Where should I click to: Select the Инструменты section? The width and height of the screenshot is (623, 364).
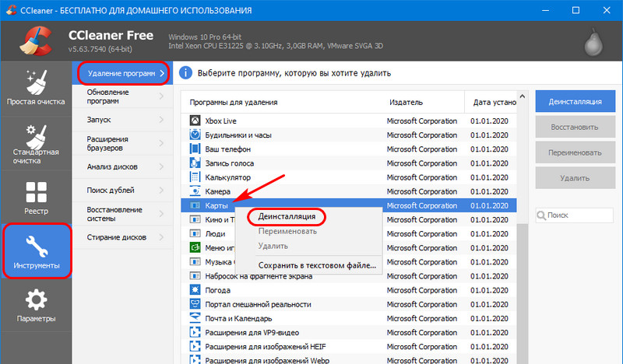click(x=37, y=251)
